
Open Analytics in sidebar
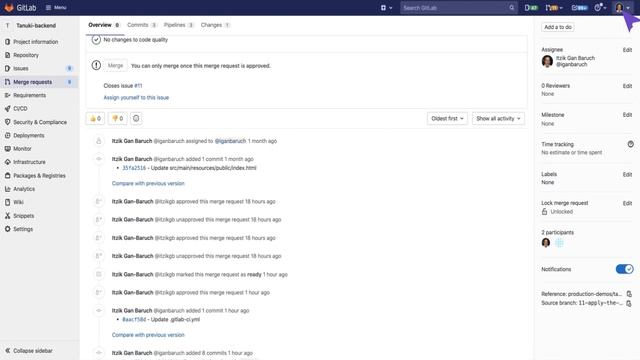point(24,189)
